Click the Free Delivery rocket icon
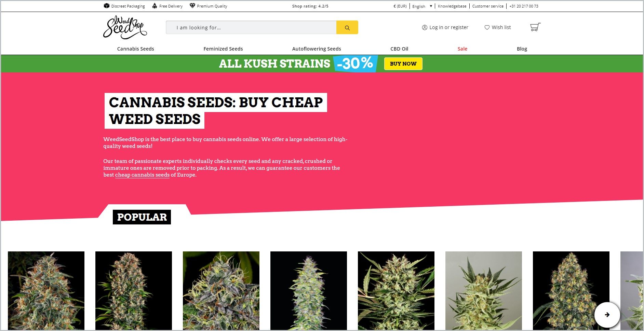 coord(155,6)
